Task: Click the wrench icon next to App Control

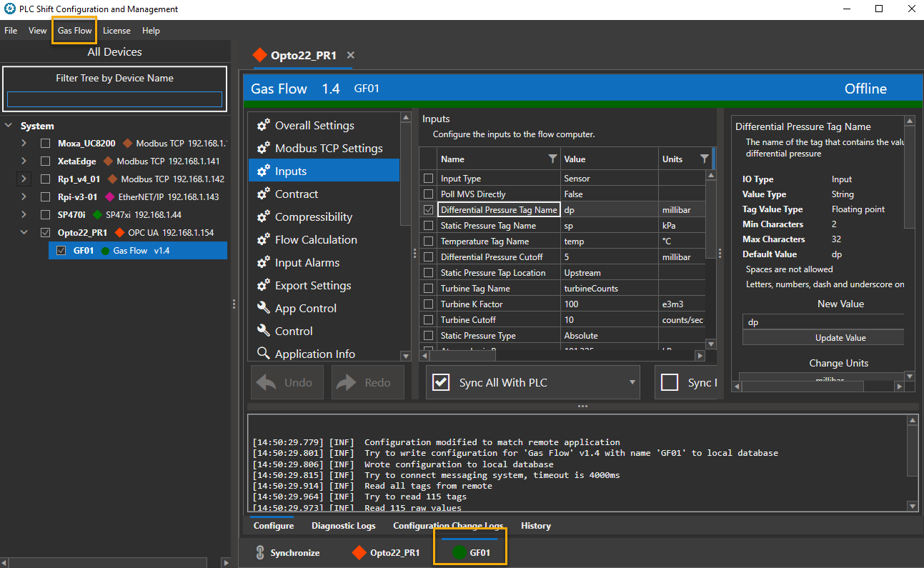Action: tap(263, 308)
